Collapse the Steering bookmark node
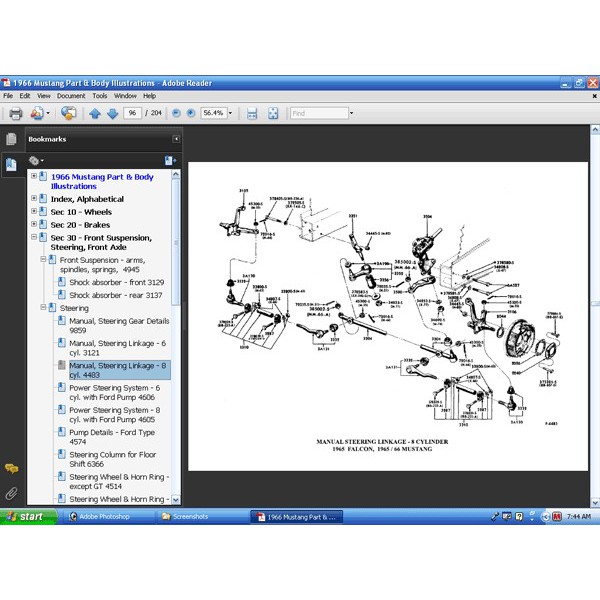 [43, 307]
